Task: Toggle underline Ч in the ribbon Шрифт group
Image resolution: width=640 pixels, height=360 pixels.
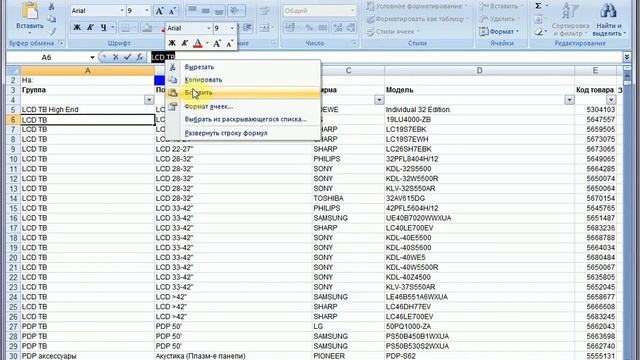Action: [x=104, y=27]
